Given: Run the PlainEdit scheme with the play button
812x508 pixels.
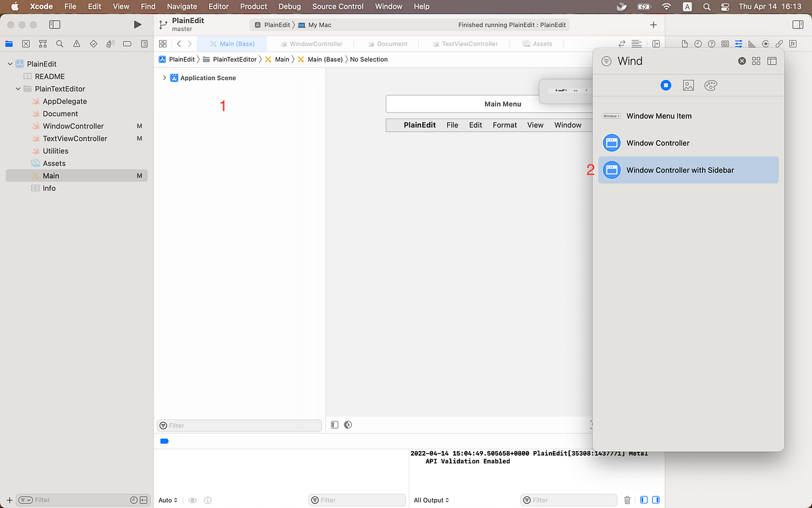Looking at the screenshot, I should point(137,23).
